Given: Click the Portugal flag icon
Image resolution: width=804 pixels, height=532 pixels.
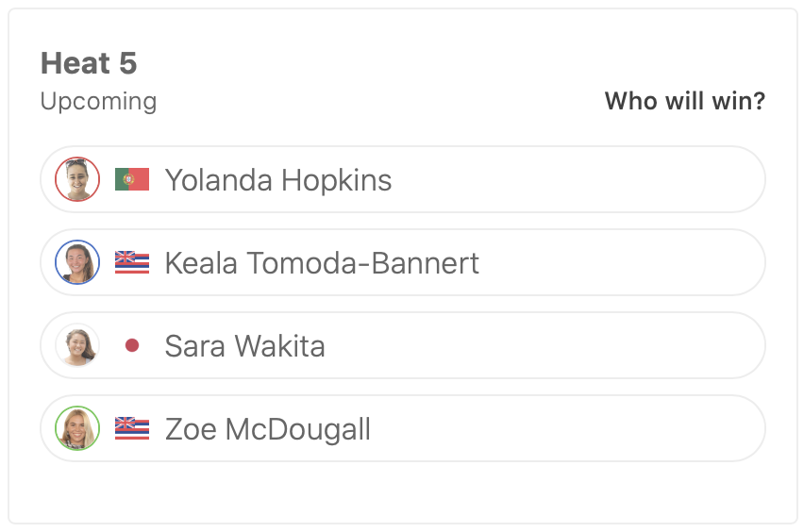Looking at the screenshot, I should (x=132, y=179).
